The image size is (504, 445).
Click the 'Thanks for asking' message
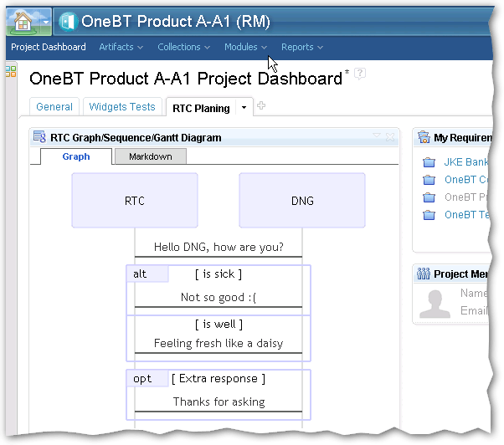219,402
